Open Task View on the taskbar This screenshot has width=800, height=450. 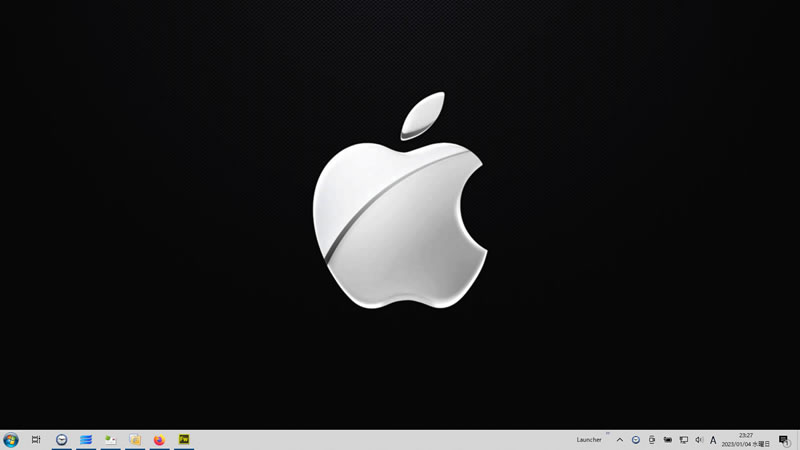pos(36,439)
